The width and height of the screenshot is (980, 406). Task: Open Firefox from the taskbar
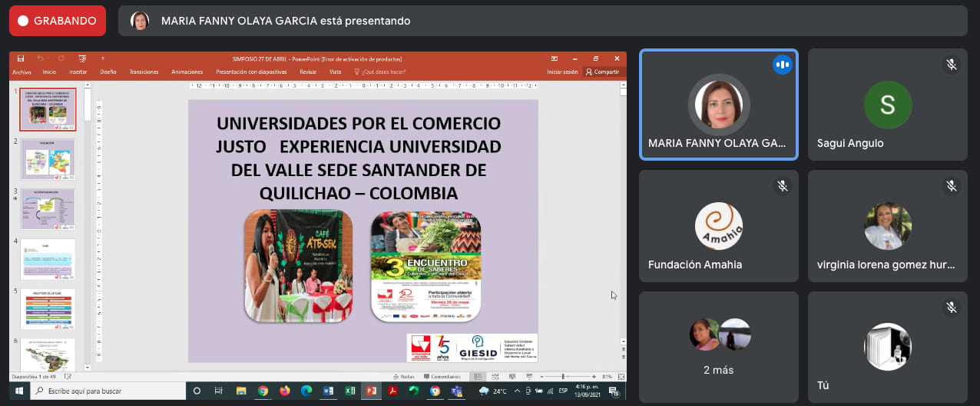click(285, 391)
